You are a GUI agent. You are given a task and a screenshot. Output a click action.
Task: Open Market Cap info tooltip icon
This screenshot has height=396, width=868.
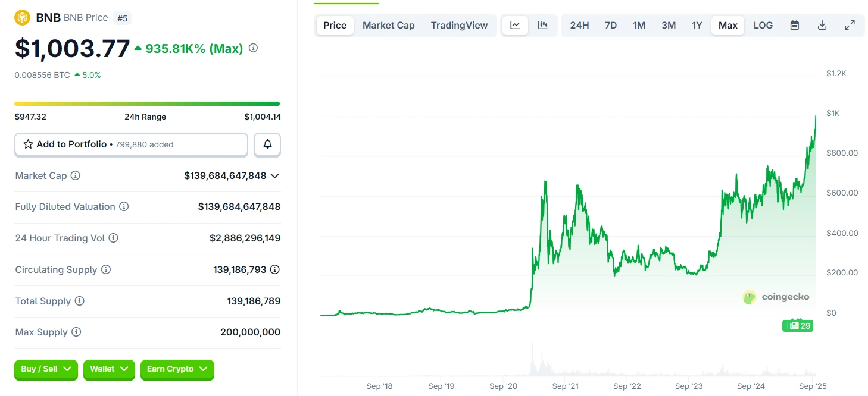click(76, 175)
